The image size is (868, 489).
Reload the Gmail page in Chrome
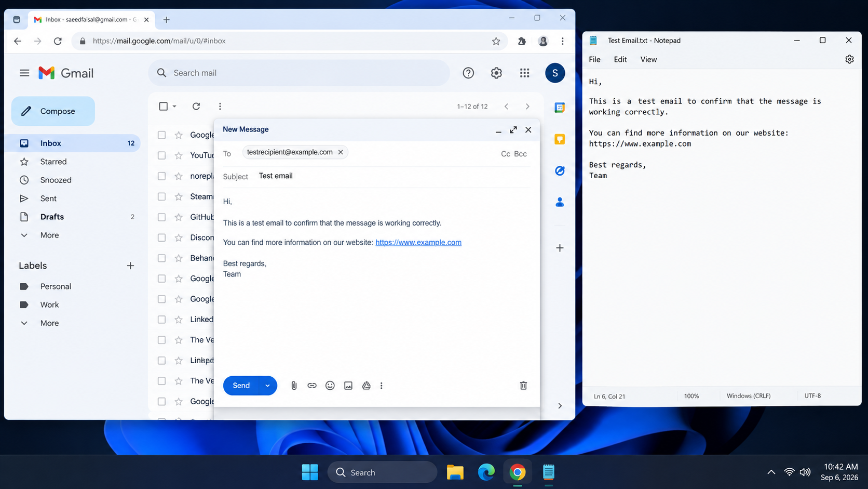pyautogui.click(x=58, y=41)
